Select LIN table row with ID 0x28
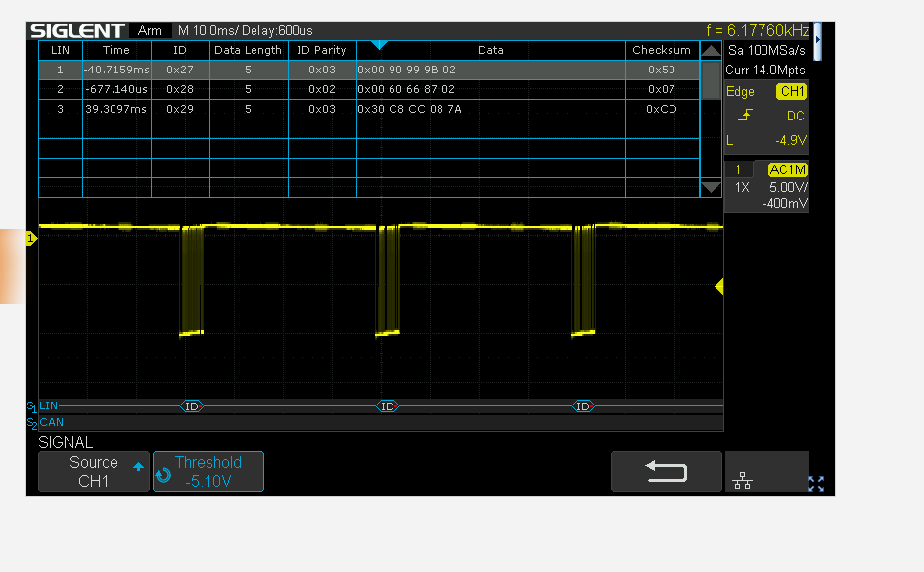The image size is (924, 572). (x=369, y=89)
